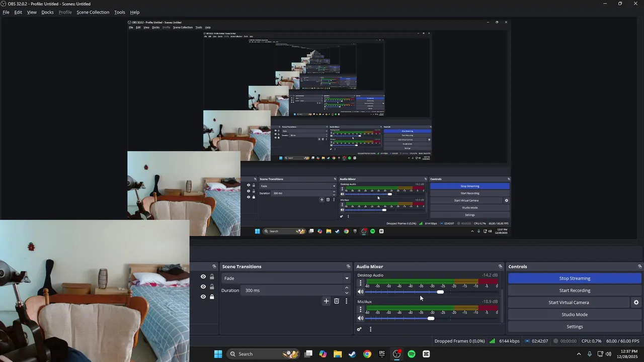Open advanced audio properties gears icon

pyautogui.click(x=359, y=329)
